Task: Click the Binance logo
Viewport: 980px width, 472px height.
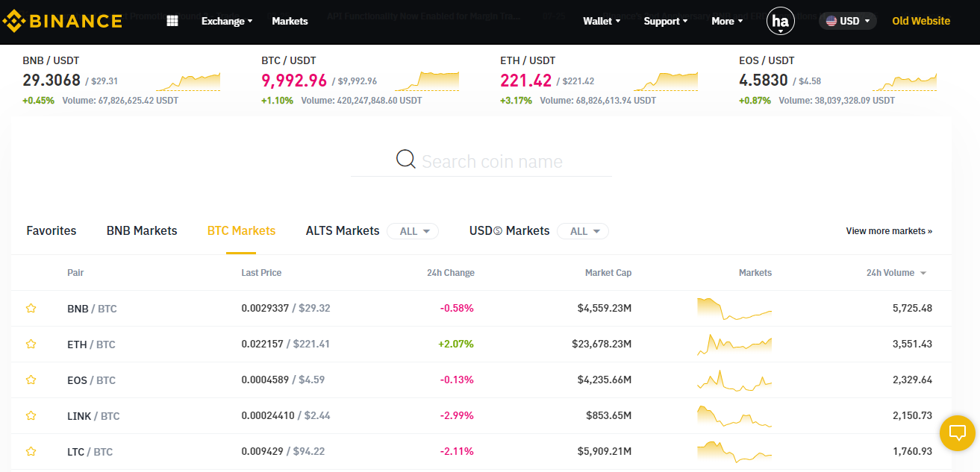Action: [63, 20]
